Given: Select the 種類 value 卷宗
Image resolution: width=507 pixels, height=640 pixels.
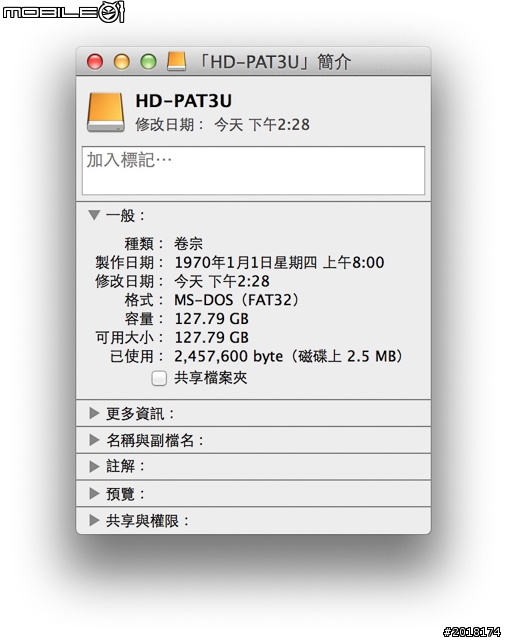Looking at the screenshot, I should [x=188, y=244].
